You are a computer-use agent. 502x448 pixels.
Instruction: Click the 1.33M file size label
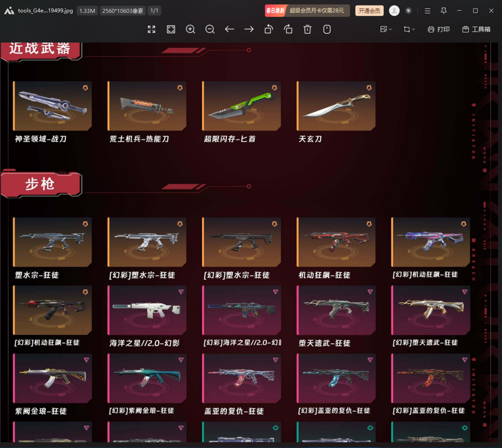[87, 11]
